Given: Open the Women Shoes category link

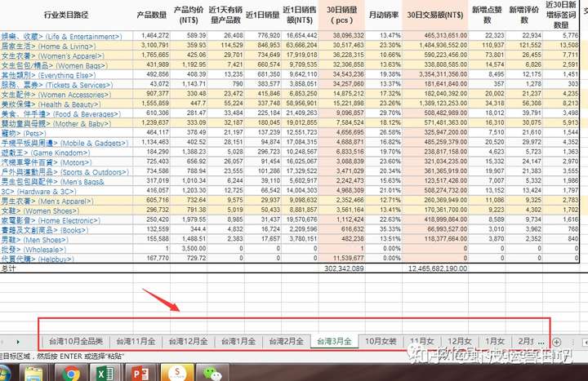Looking at the screenshot, I should 40,211.
